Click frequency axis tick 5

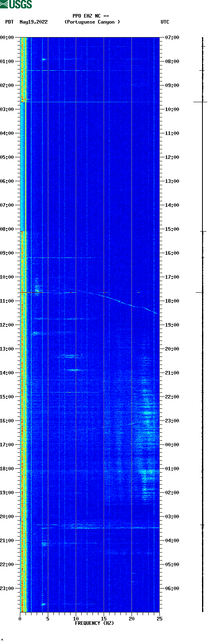click(x=48, y=619)
